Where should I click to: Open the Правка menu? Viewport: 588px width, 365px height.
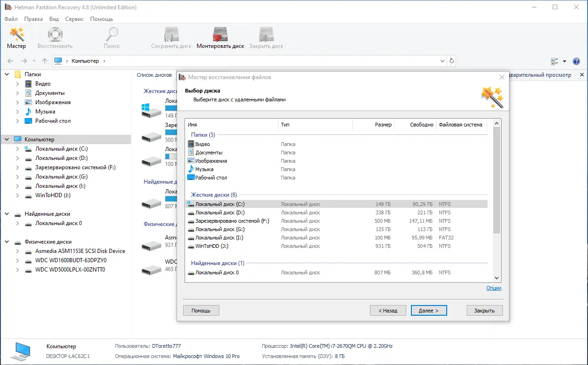33,19
